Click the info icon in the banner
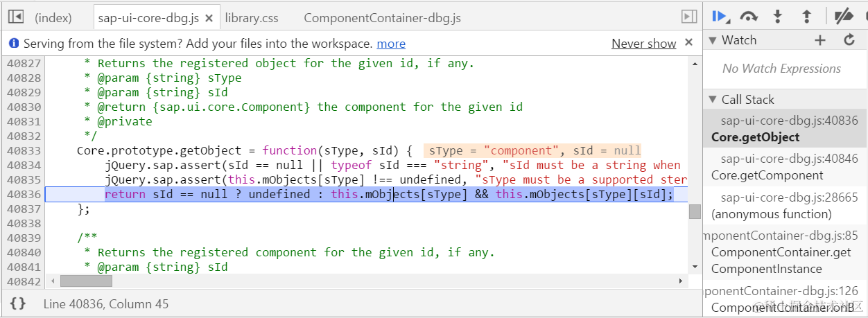Image resolution: width=868 pixels, height=318 pixels. coord(13,44)
